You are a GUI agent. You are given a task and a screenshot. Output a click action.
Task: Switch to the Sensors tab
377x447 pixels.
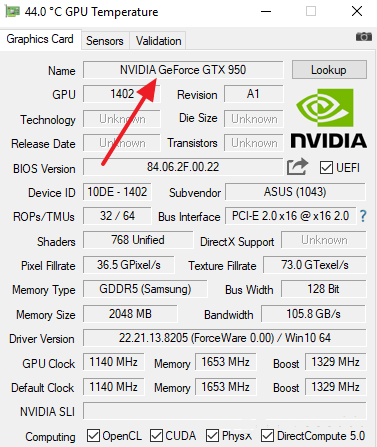(x=105, y=41)
